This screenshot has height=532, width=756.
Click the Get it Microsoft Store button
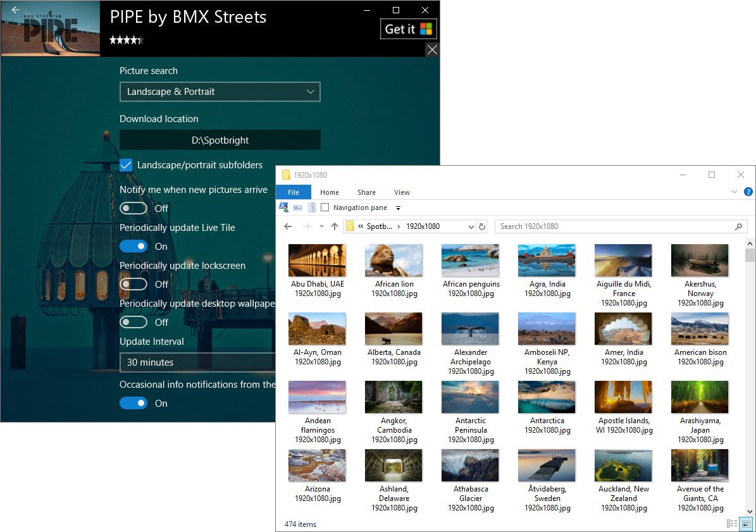pyautogui.click(x=409, y=29)
